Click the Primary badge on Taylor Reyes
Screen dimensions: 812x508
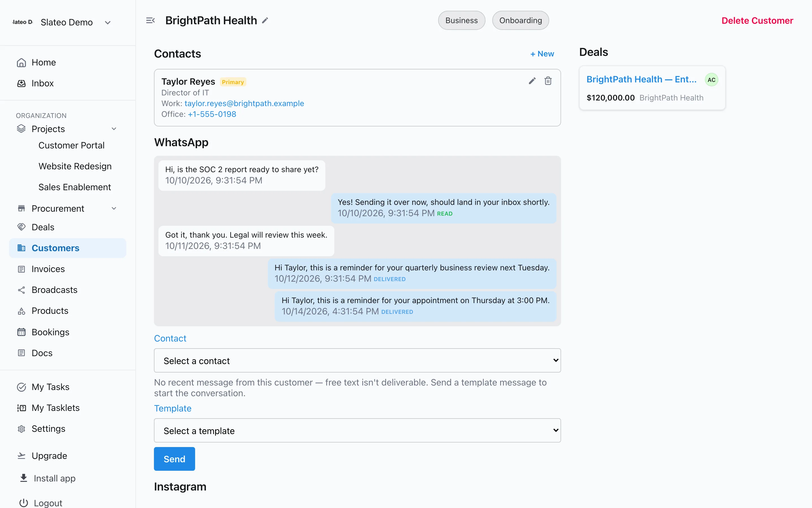click(233, 82)
